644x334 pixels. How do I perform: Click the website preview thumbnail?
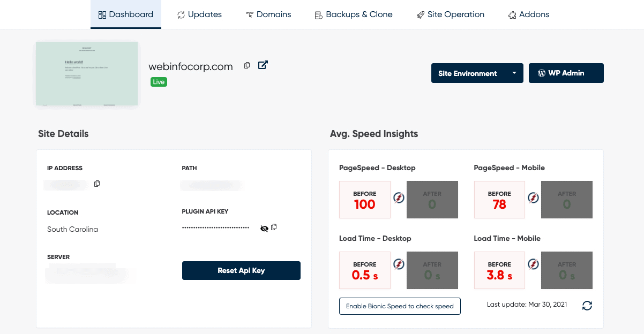87,73
